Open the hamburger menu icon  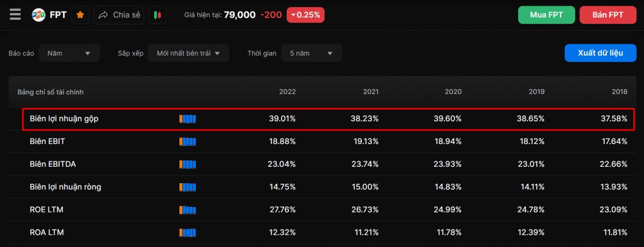15,15
